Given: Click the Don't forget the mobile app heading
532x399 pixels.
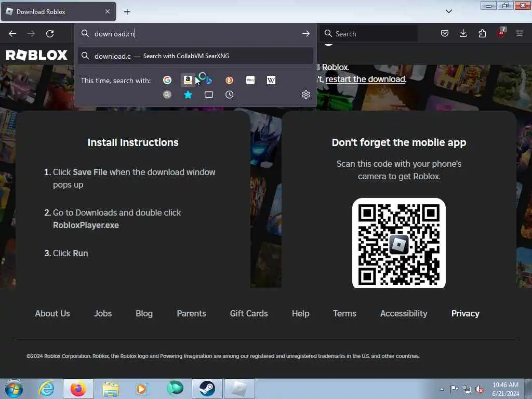Looking at the screenshot, I should (398, 142).
